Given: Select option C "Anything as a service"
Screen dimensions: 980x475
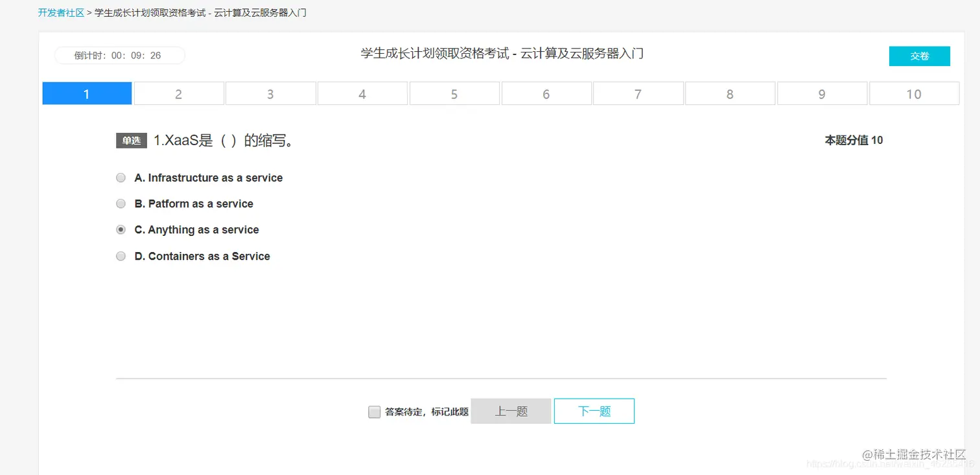Looking at the screenshot, I should [121, 229].
